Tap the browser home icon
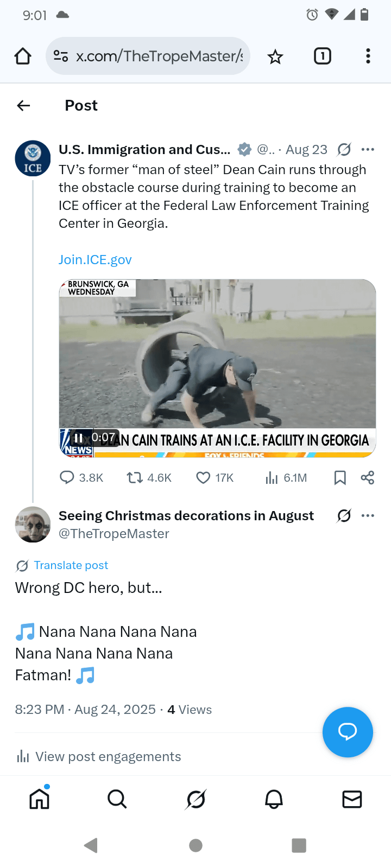This screenshot has height=868, width=391. coord(23,56)
